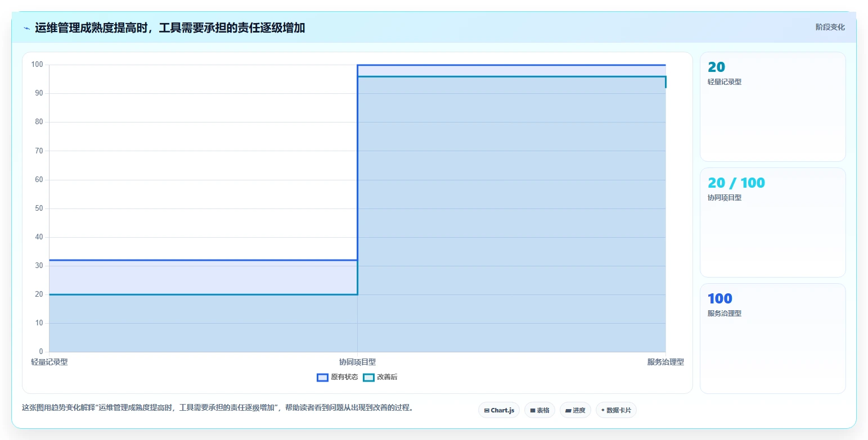This screenshot has height=440, width=868.
Task: Click the 原有状态 blue legend swatch
Action: 322,377
